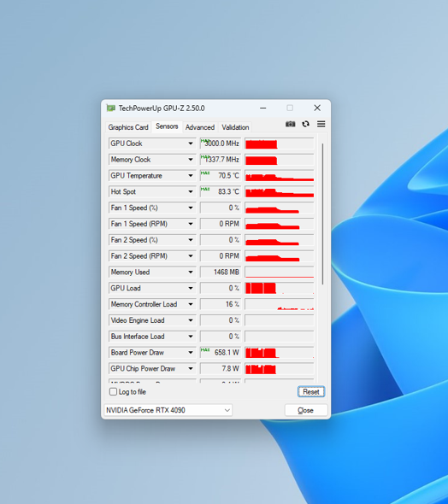Screen dimensions: 448x504
Task: Open the GPU Temperature sensor dropdown
Action: pyautogui.click(x=191, y=175)
